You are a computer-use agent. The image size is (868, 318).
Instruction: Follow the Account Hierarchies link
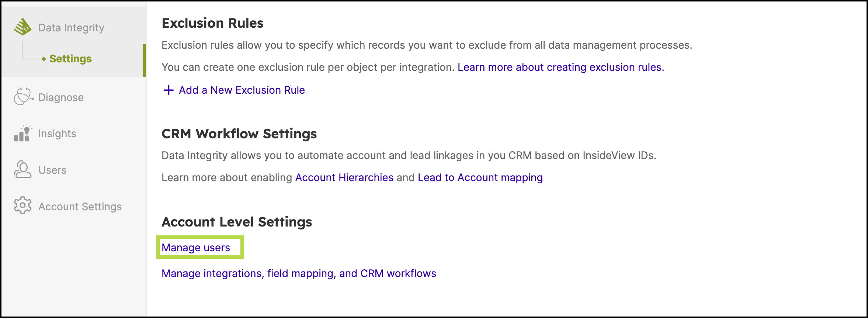[344, 177]
